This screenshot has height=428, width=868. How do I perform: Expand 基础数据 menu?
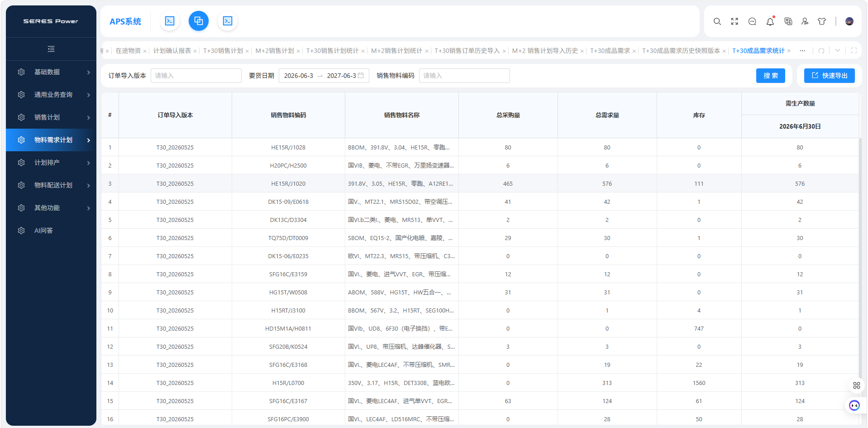click(51, 72)
